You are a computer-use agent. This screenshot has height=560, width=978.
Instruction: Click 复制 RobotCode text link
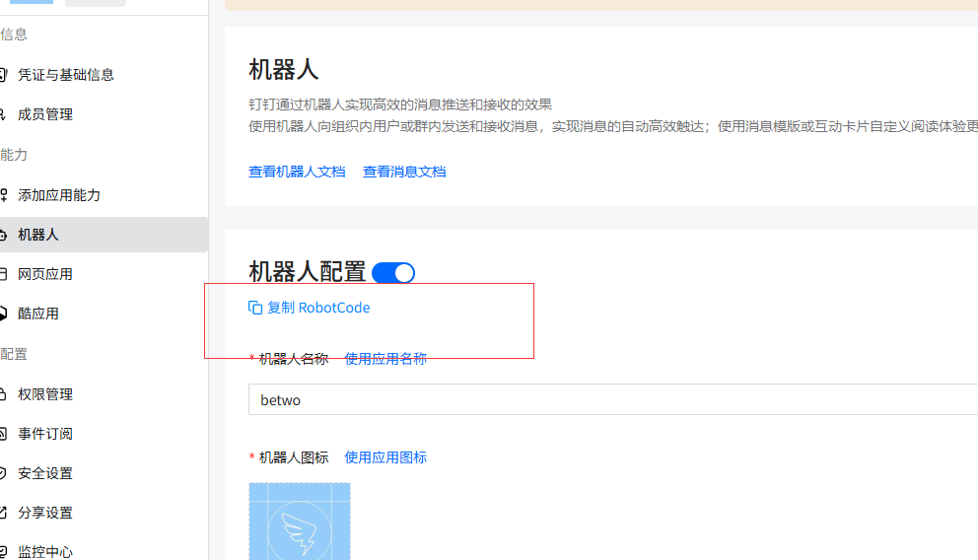(318, 308)
